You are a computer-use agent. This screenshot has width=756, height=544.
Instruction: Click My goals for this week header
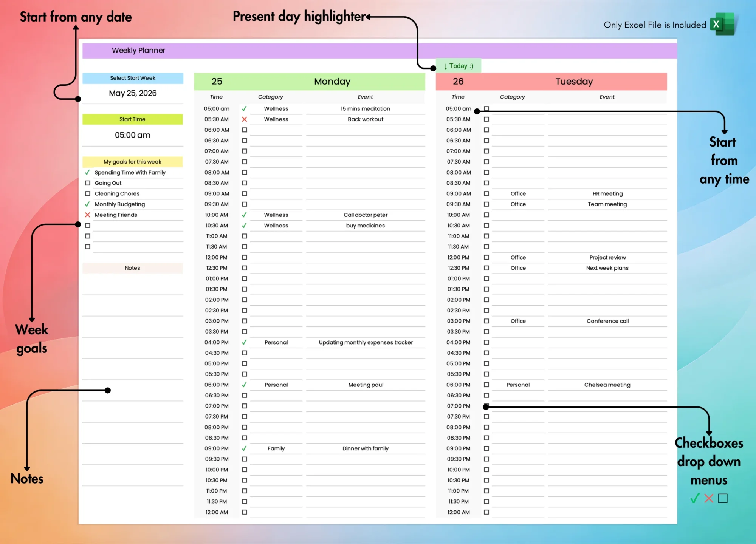133,162
